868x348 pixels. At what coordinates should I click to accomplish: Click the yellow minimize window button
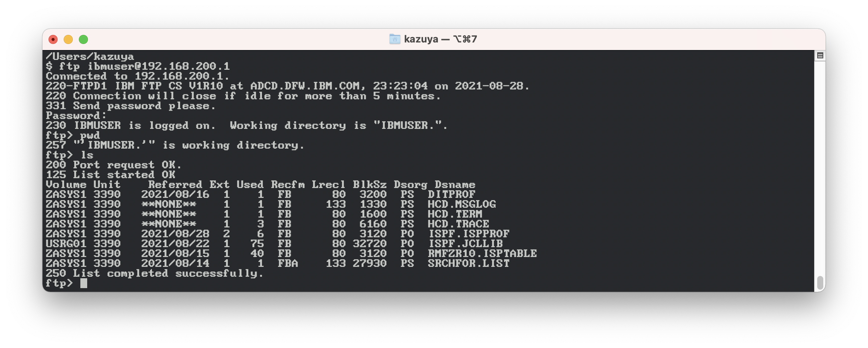click(x=68, y=39)
